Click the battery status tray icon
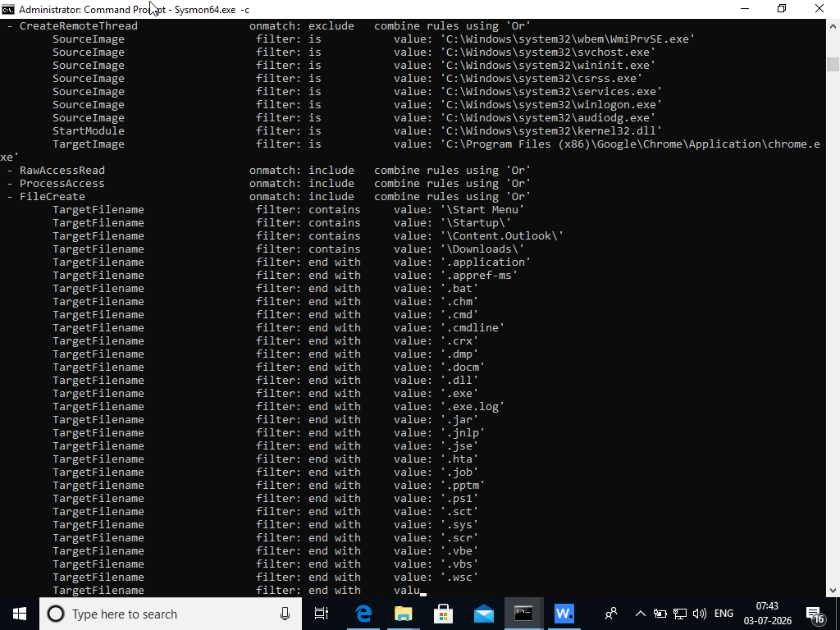The height and width of the screenshot is (630, 840). (x=660, y=614)
